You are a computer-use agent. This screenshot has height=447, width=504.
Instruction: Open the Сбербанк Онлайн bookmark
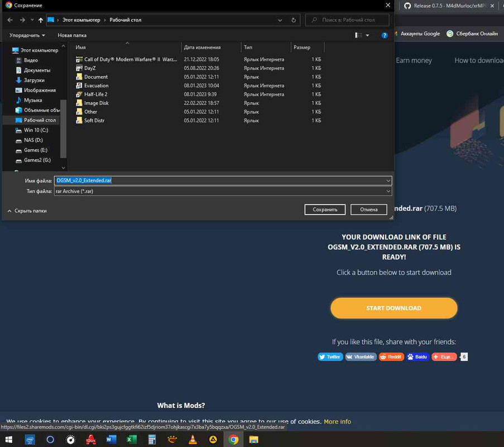(473, 34)
